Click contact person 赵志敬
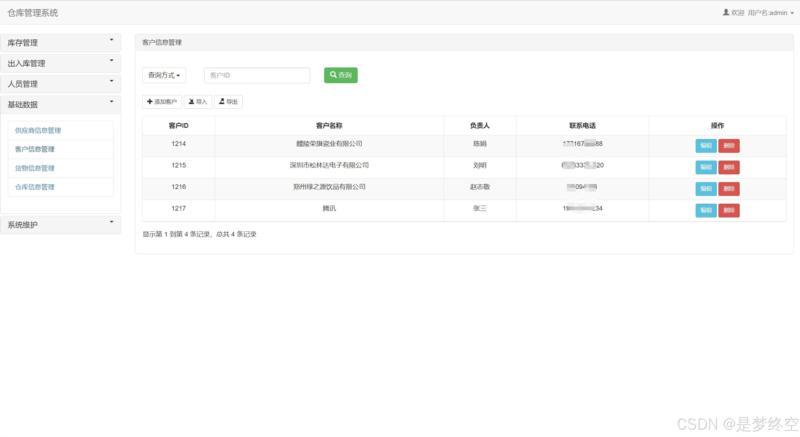 [x=480, y=187]
